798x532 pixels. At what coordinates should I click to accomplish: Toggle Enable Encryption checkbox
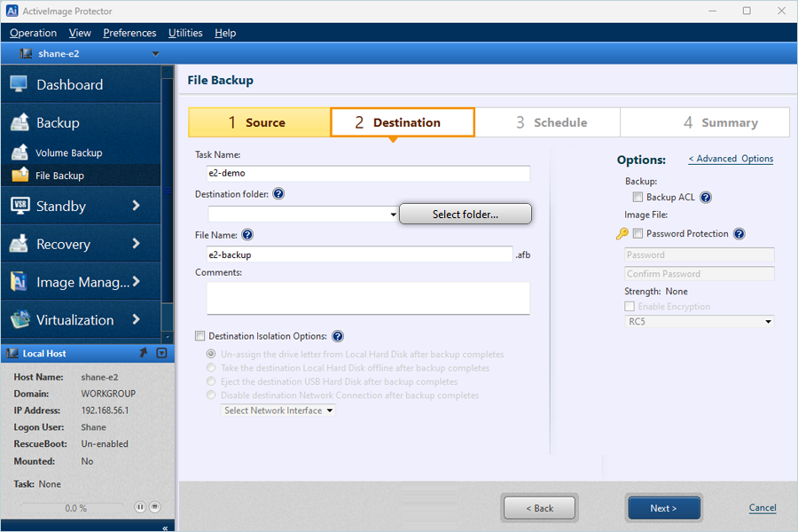tap(630, 307)
